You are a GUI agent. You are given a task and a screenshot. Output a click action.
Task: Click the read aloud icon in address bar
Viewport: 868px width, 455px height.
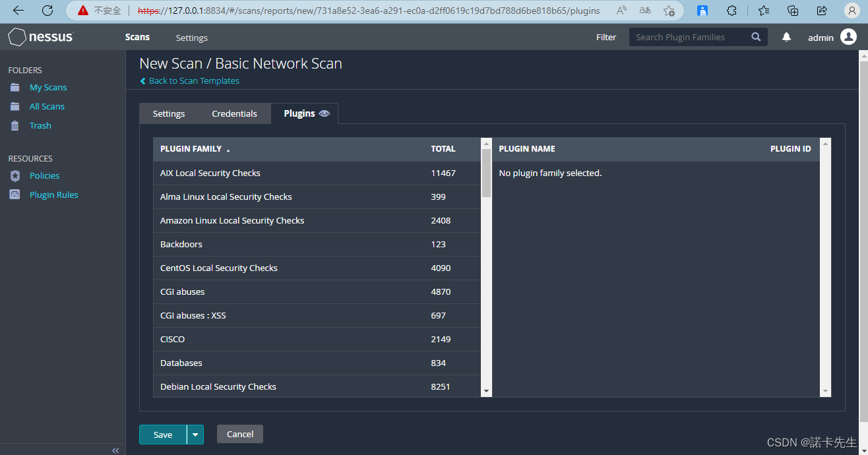pos(621,11)
